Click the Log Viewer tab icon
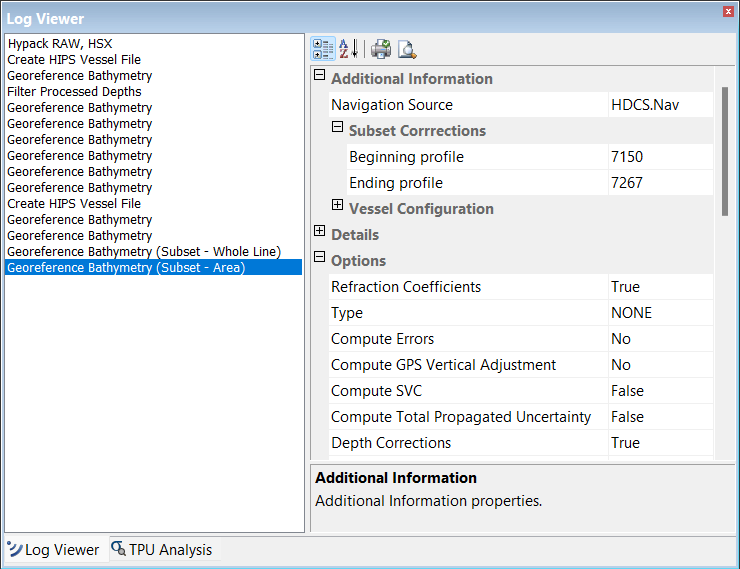 [x=15, y=549]
